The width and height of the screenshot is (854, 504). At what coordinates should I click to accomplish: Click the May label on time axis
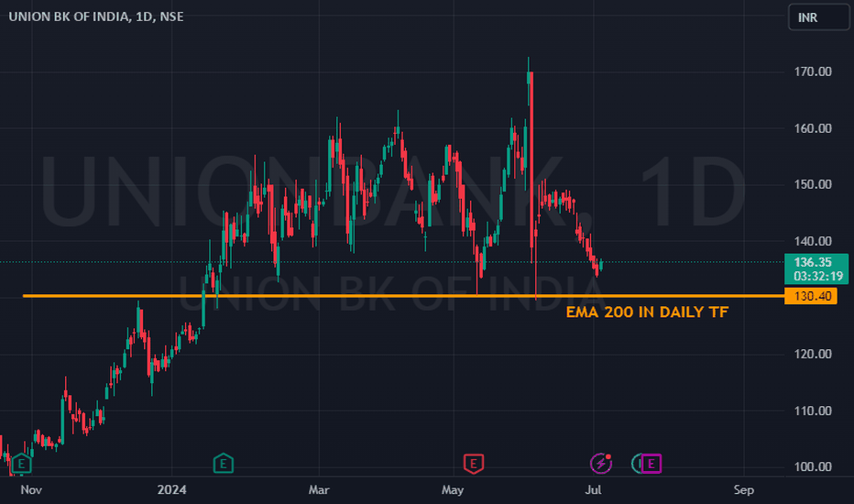(453, 490)
